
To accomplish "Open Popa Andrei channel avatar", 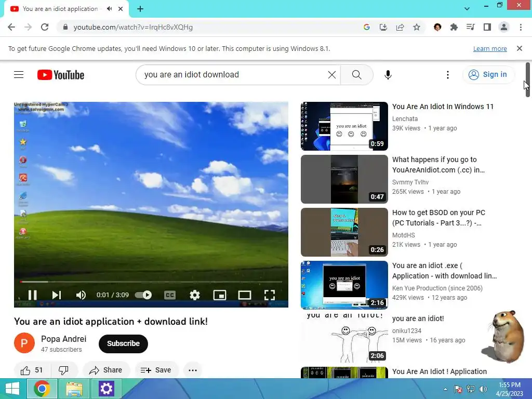I will tap(24, 343).
